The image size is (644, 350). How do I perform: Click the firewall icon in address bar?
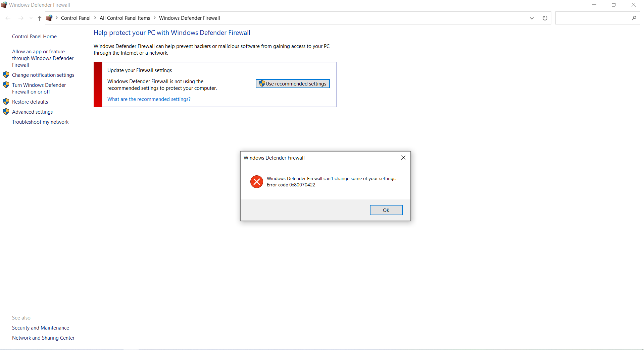pyautogui.click(x=49, y=18)
